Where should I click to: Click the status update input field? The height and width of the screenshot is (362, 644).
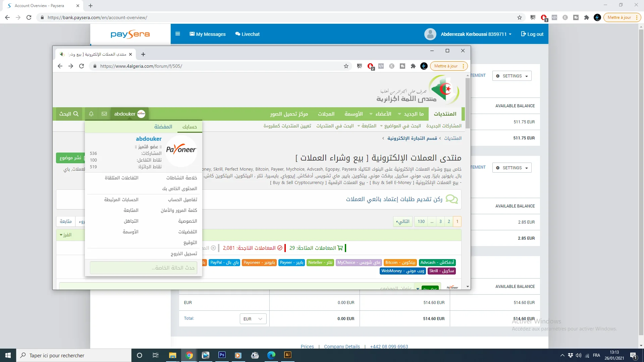pyautogui.click(x=144, y=268)
